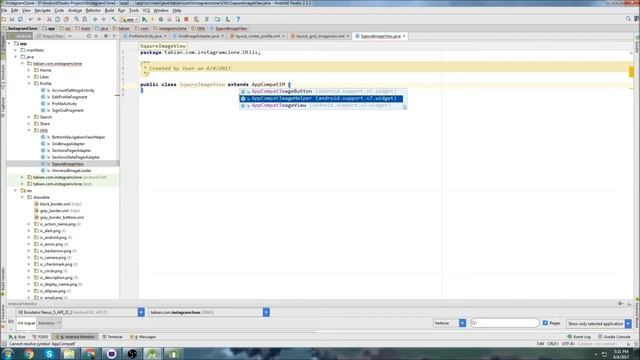Open the Build menu

109,10
